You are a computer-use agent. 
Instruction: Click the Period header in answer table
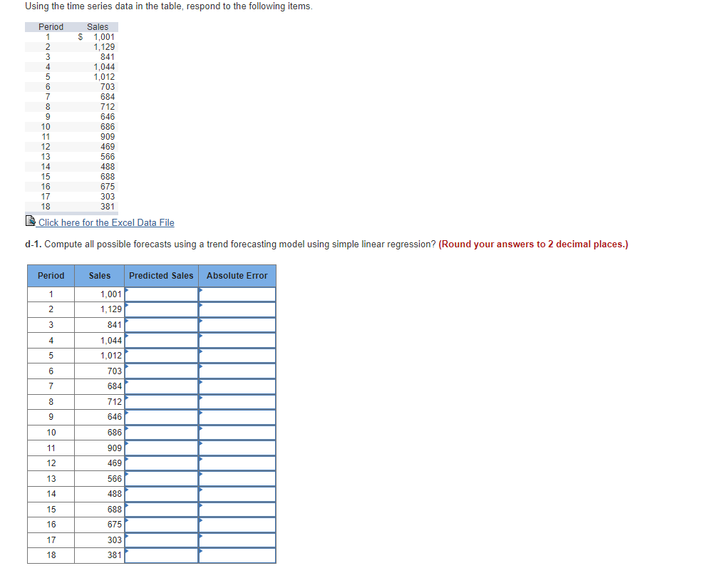[x=51, y=276]
